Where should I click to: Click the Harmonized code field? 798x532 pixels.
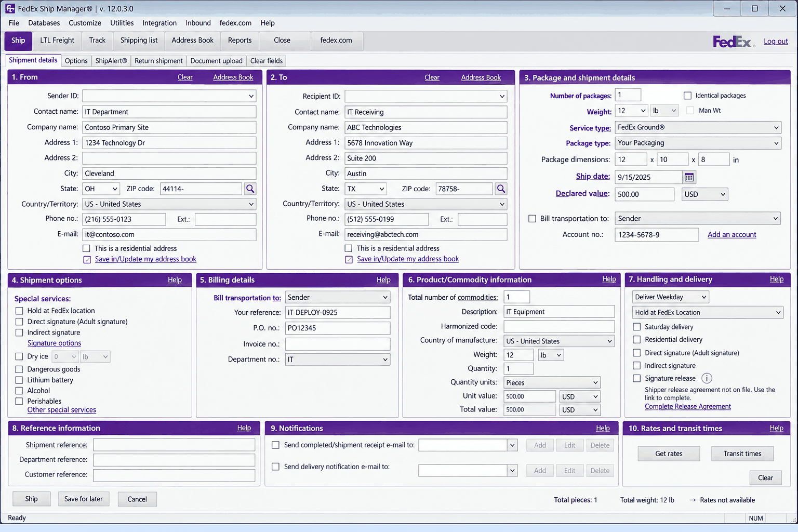[x=559, y=326]
